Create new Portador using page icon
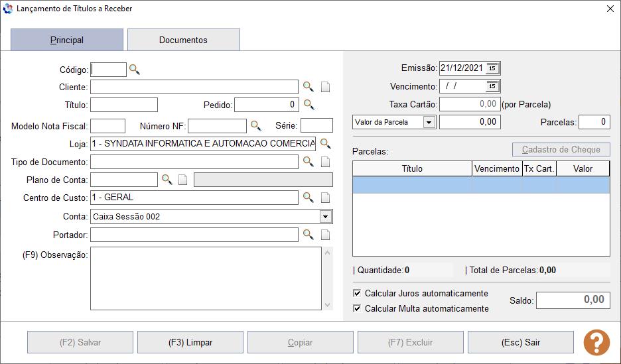 pyautogui.click(x=325, y=235)
